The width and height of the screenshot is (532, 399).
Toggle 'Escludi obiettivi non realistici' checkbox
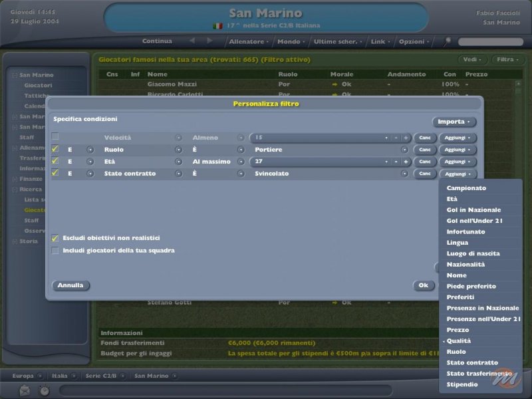[x=56, y=238]
